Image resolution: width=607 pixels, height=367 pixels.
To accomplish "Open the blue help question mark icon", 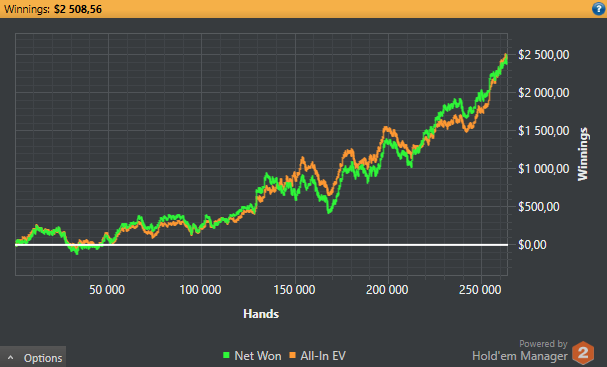I will tap(598, 9).
